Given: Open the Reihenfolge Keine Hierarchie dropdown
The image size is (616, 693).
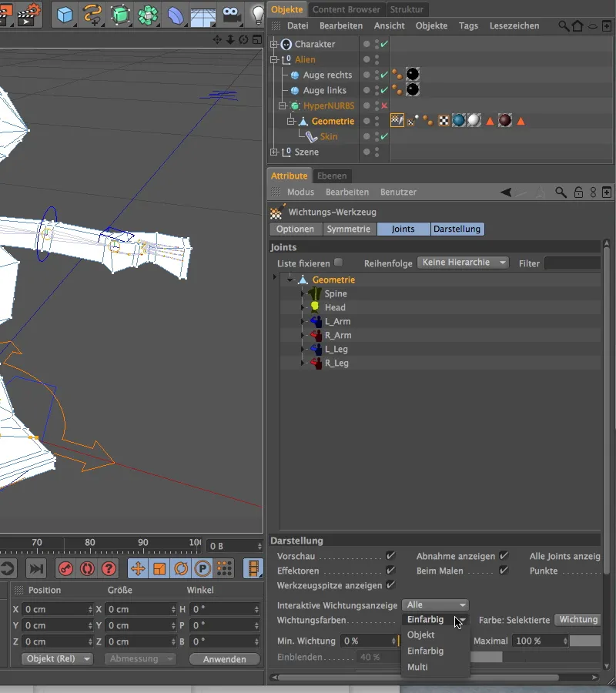Looking at the screenshot, I should coord(463,263).
